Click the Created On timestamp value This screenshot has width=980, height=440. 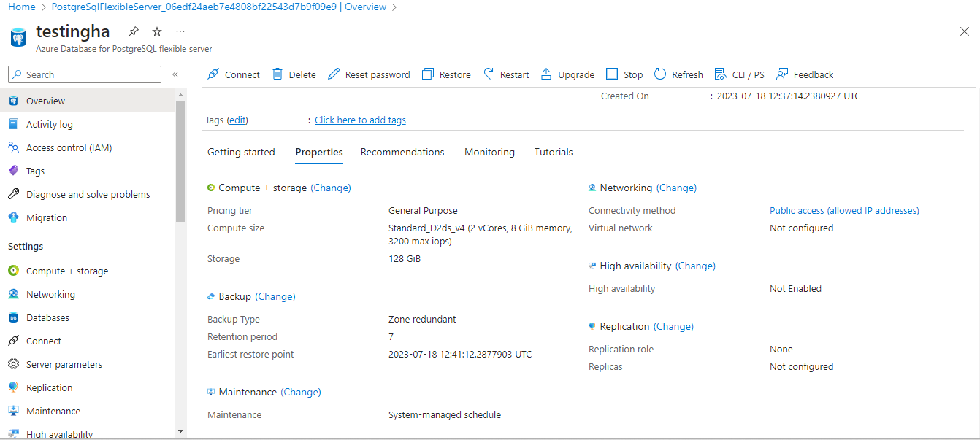(789, 96)
